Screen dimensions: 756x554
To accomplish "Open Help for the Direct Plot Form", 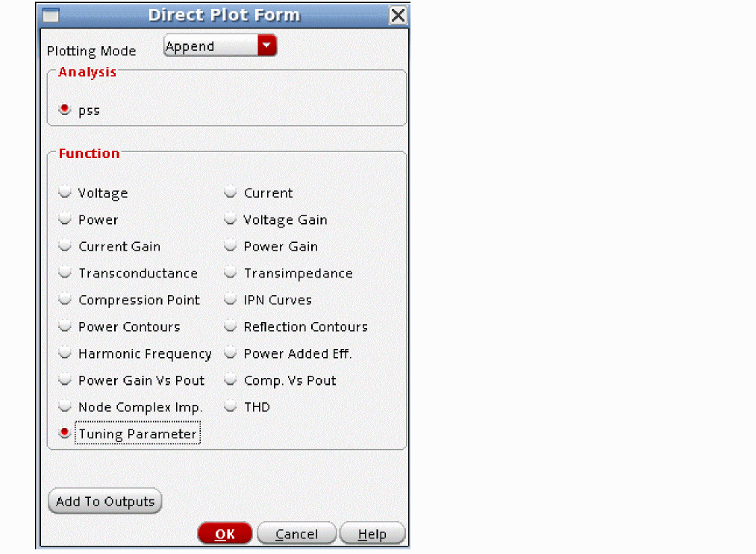I will tap(372, 533).
